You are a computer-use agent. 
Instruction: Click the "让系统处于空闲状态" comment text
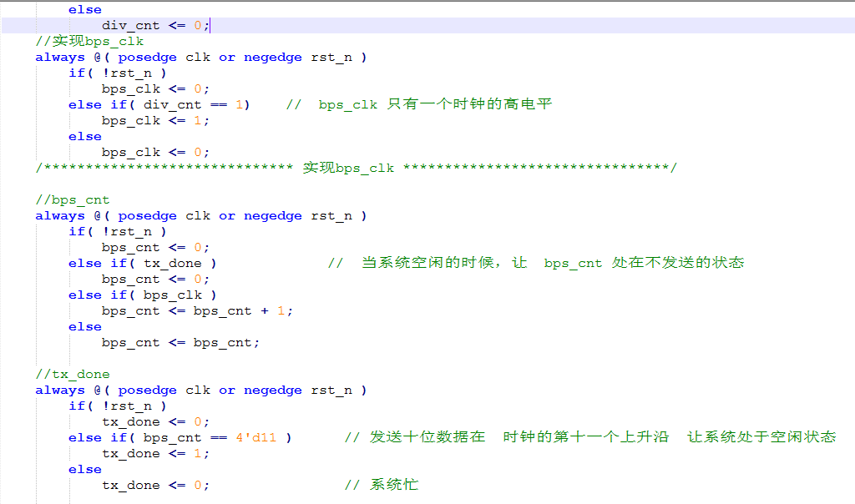(761, 438)
